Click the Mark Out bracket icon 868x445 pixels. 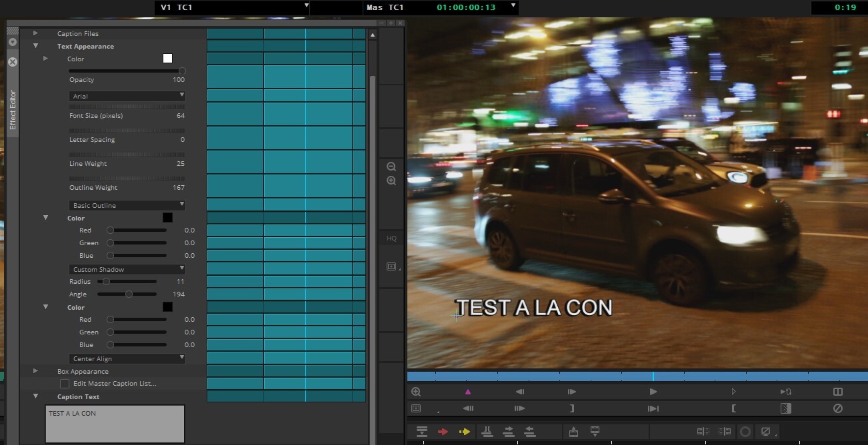tap(572, 408)
